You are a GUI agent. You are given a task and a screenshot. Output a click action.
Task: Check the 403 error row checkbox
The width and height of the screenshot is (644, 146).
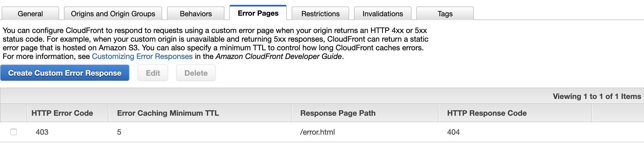[14, 132]
